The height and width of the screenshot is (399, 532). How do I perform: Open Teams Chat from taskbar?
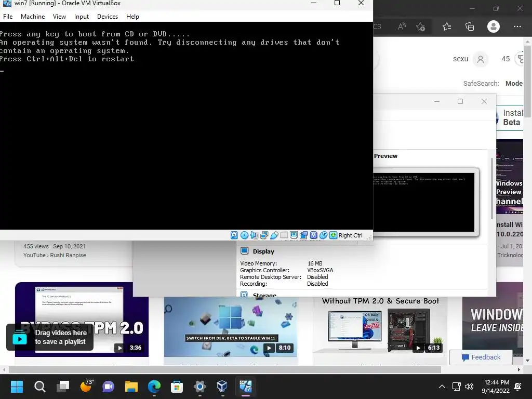click(x=109, y=387)
